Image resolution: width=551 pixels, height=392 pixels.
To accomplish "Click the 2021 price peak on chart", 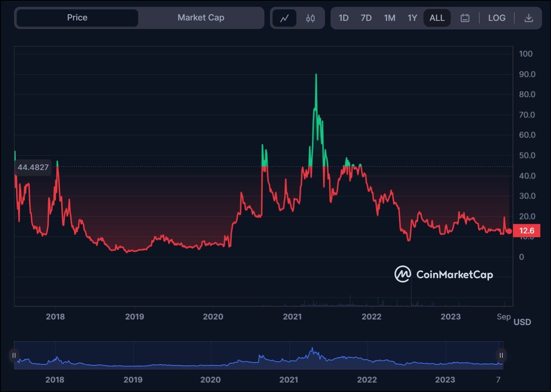I will pos(316,75).
